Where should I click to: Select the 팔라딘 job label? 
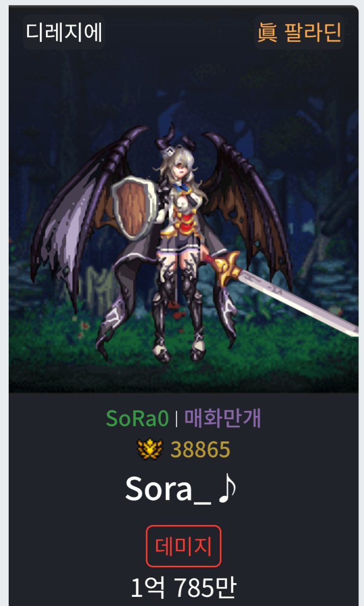314,32
